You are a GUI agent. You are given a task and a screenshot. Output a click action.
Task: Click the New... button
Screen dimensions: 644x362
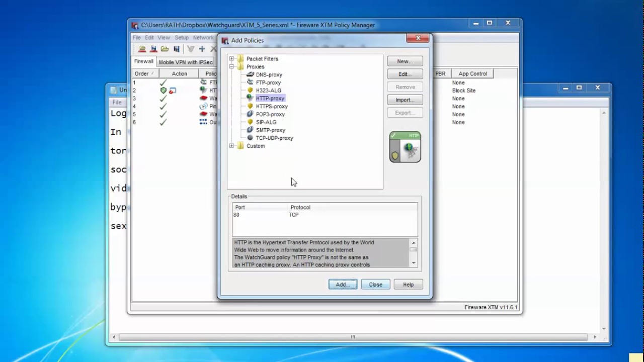coord(405,61)
